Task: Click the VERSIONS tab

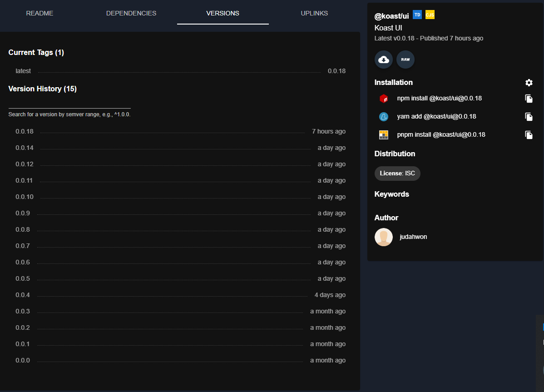Action: coord(223,13)
